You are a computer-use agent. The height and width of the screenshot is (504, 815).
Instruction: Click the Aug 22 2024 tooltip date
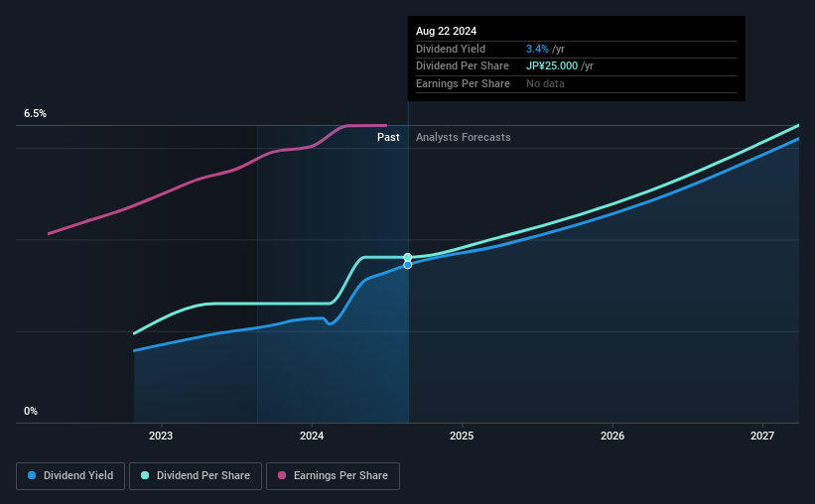pos(446,31)
